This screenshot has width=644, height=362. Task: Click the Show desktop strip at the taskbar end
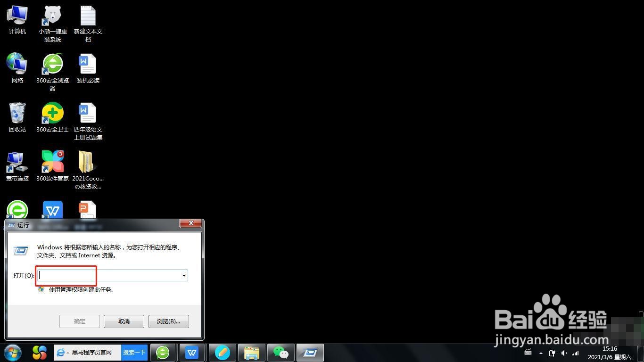coord(640,353)
